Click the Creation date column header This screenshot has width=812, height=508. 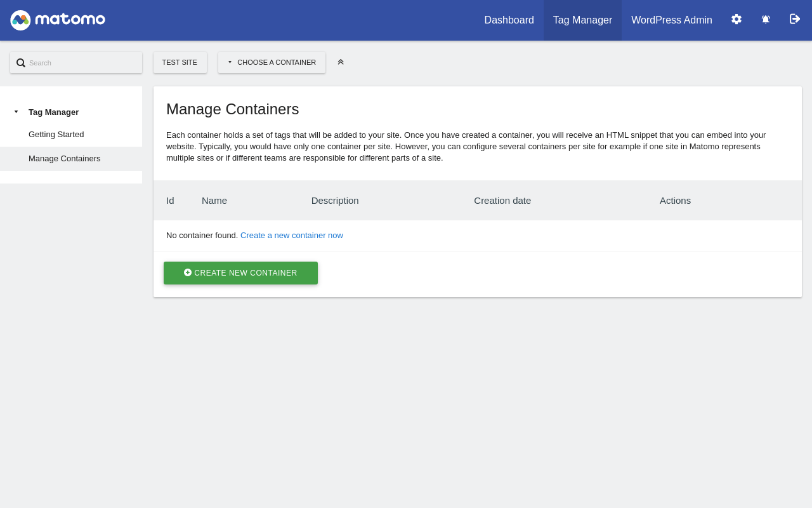(502, 201)
